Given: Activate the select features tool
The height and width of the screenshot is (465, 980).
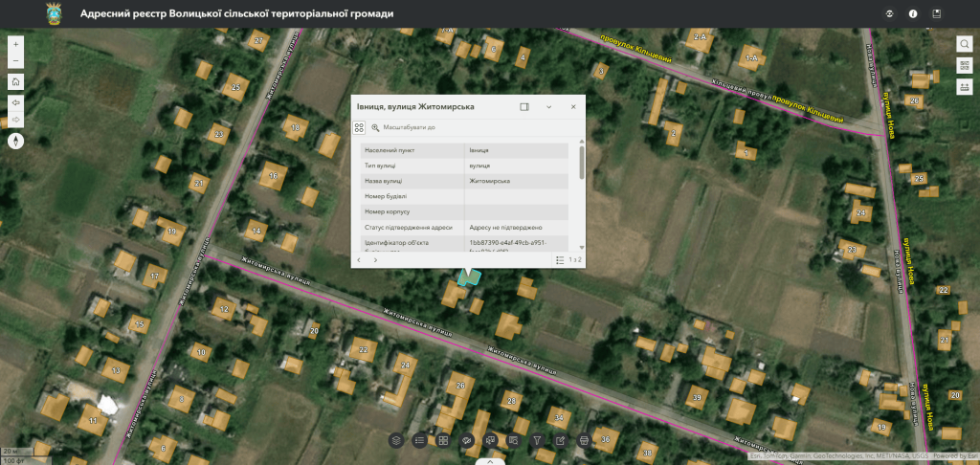Looking at the screenshot, I should point(490,440).
